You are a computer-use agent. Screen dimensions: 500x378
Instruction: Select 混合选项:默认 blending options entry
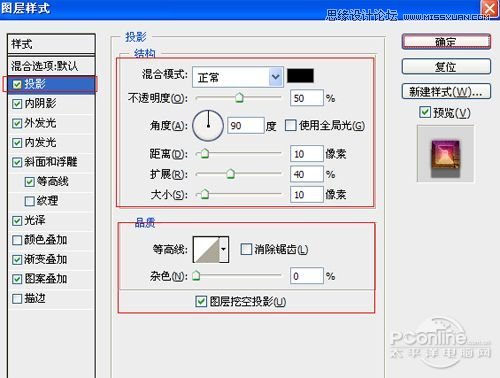tap(51, 66)
